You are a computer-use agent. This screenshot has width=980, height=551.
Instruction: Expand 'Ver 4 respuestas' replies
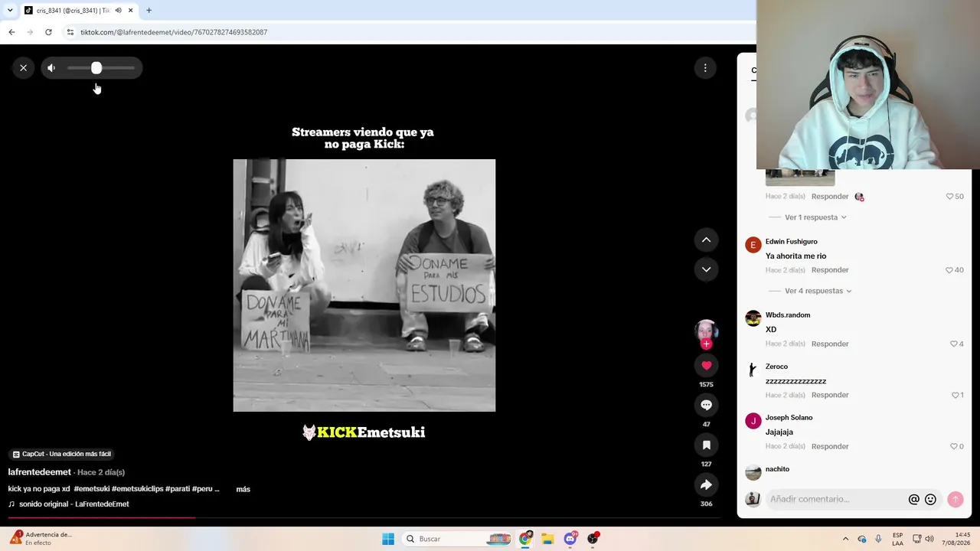[x=818, y=291]
